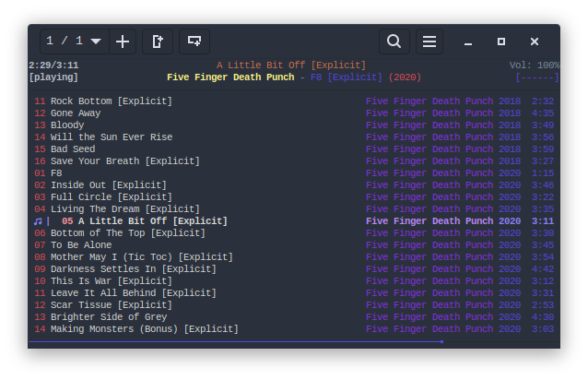This screenshot has height=380, width=588.
Task: Select track 13 Bloody
Action: pos(294,125)
